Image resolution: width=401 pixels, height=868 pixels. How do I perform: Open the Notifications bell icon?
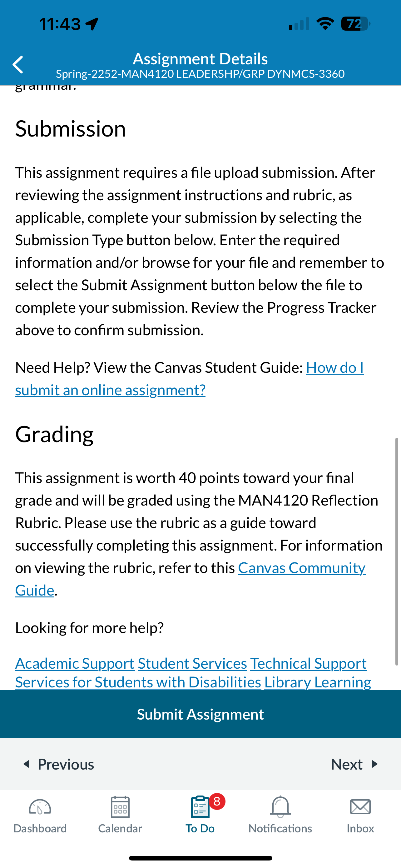click(280, 807)
